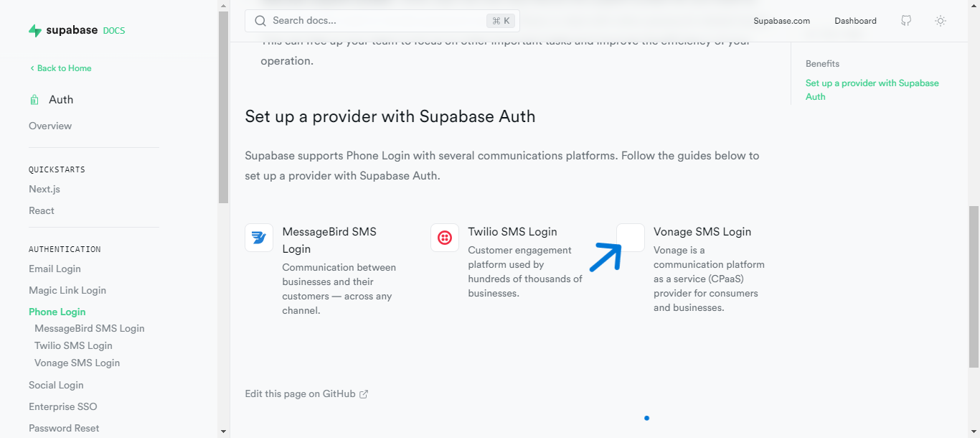
Task: Open Twilio SMS Login from sidebar
Action: click(x=73, y=345)
